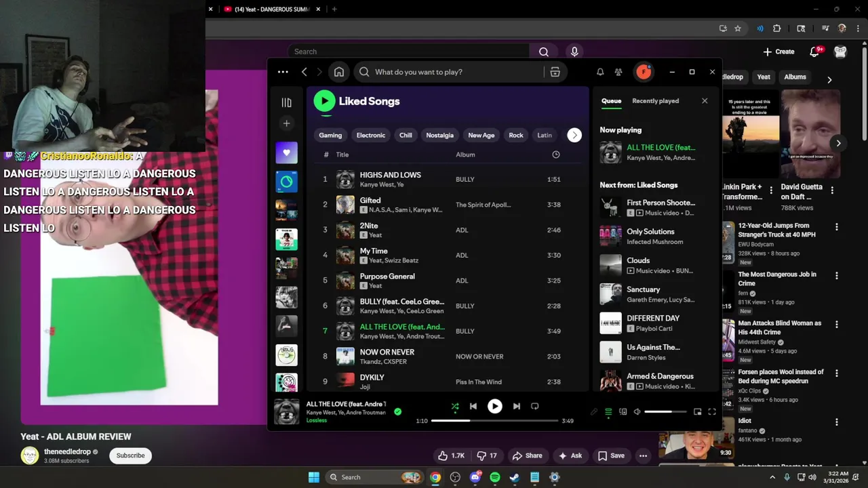The width and height of the screenshot is (868, 488).
Task: Show more genre chips via the right chevron
Action: click(x=574, y=135)
